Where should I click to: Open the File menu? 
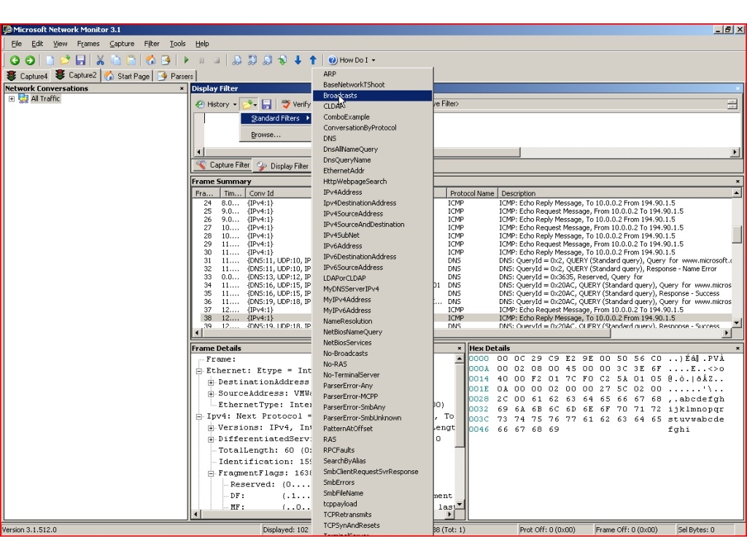click(x=16, y=43)
